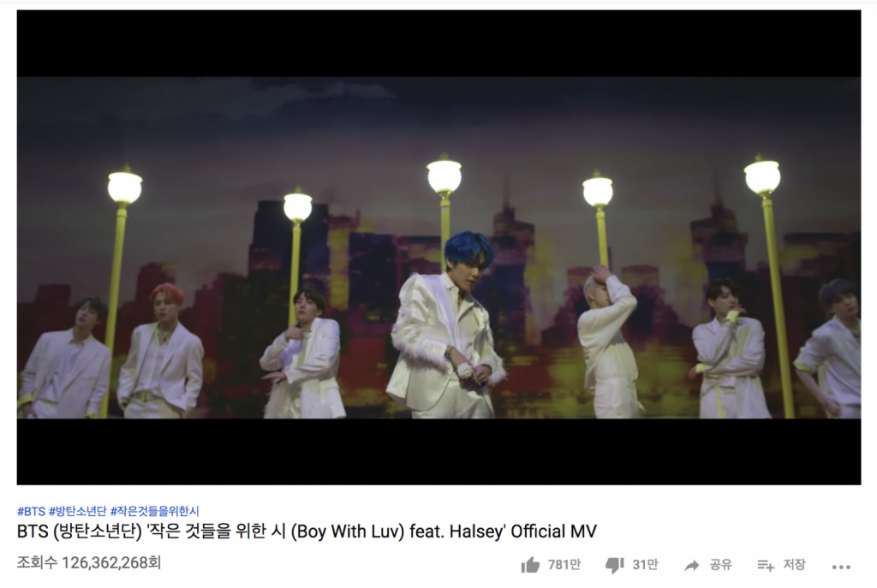Open the #작은것들을위한시 hashtag link
The height and width of the screenshot is (588, 877).
pos(154,511)
